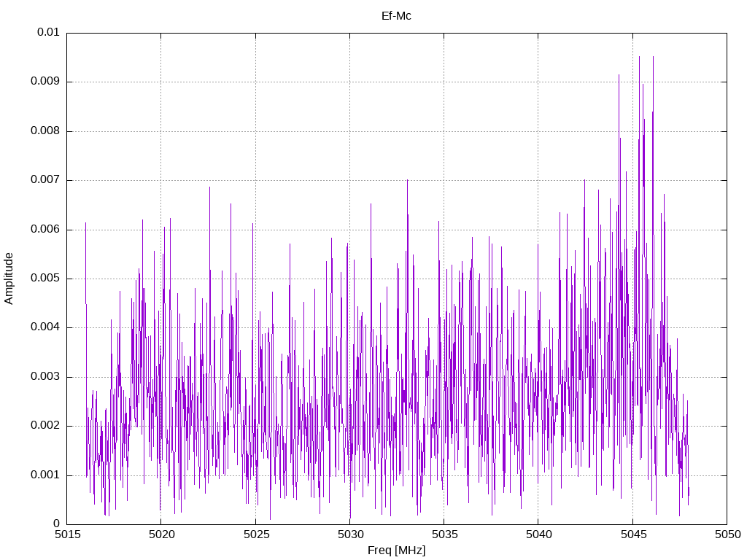Screen dimensions: 747x560
Task: Click the 0.003 amplitude tick label
Action: [x=44, y=377]
